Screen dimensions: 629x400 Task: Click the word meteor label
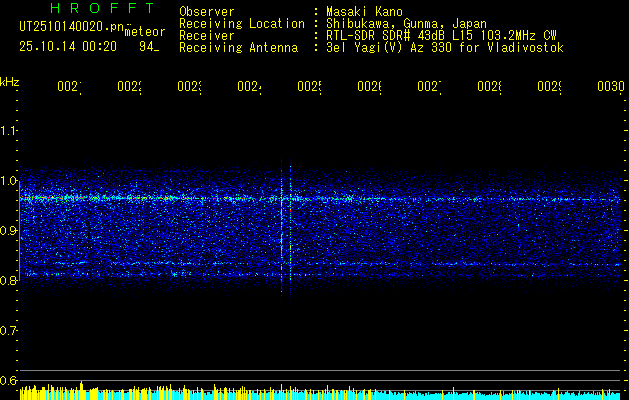(x=145, y=32)
